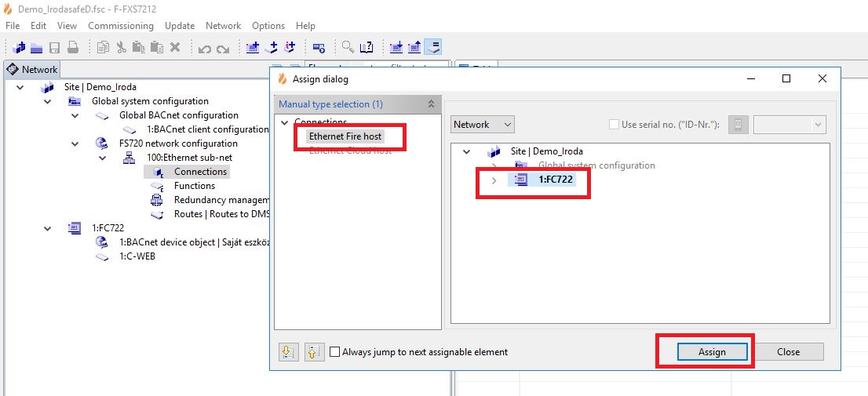Select Functions under Ethernet sub-net
This screenshot has height=396, width=868.
coord(194,186)
